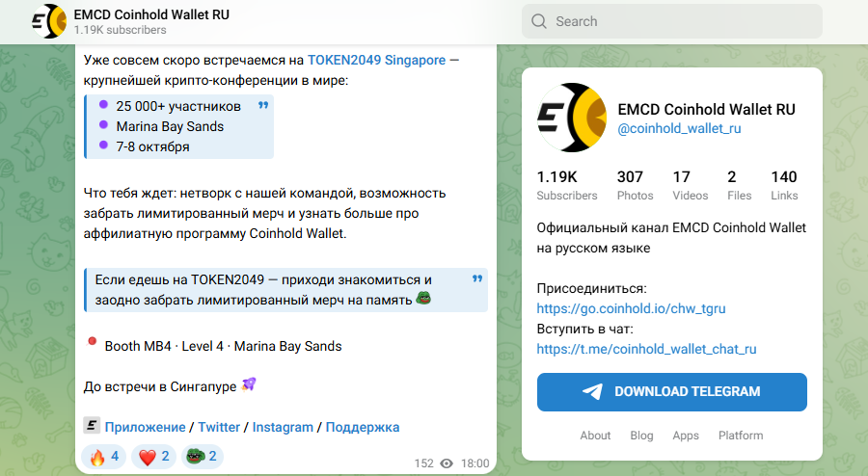Click the description Официальный канал EMCD Coinhold Wallet

(671, 227)
